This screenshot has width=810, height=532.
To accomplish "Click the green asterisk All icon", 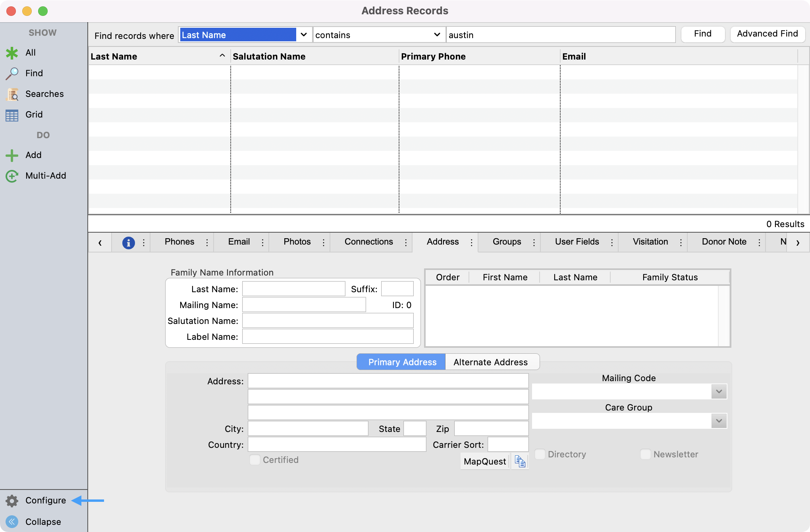I will [12, 53].
